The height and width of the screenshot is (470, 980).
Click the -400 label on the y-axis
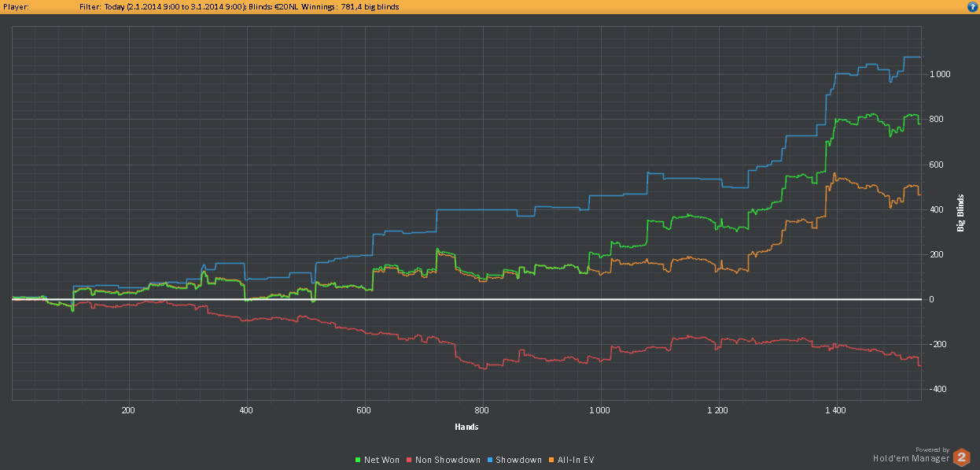point(939,390)
